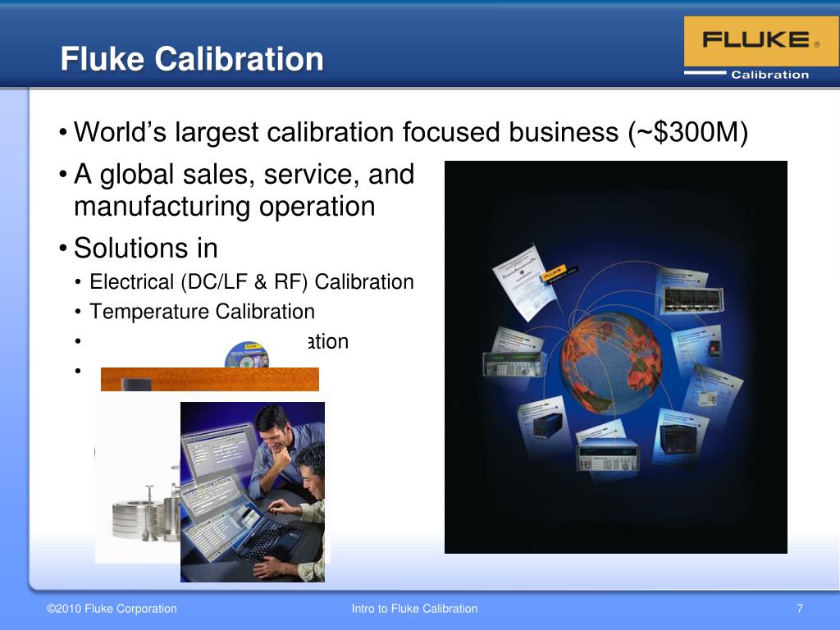Click the partially hidden 'ation' text

(328, 341)
